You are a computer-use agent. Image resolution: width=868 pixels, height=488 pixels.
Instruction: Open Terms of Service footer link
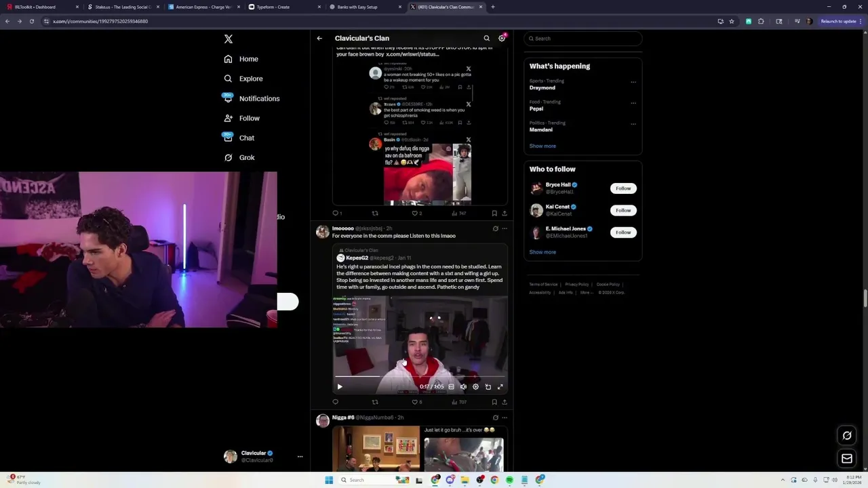tap(543, 285)
